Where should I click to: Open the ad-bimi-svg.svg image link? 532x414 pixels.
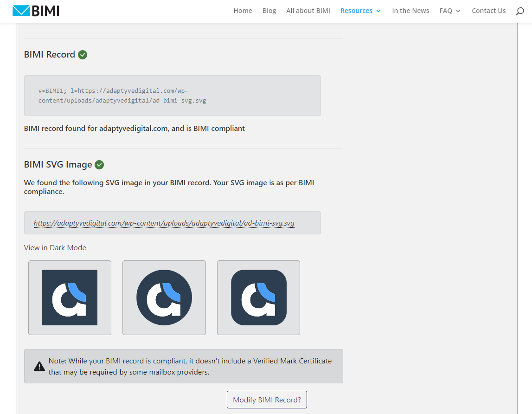coord(164,223)
